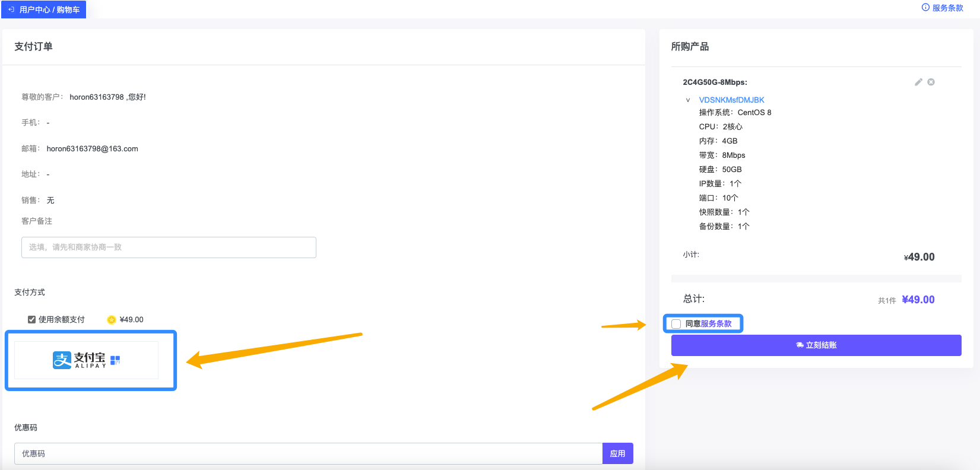Open 服务条款 in the top right corner
Screen dimensions: 980x470
click(x=947, y=8)
